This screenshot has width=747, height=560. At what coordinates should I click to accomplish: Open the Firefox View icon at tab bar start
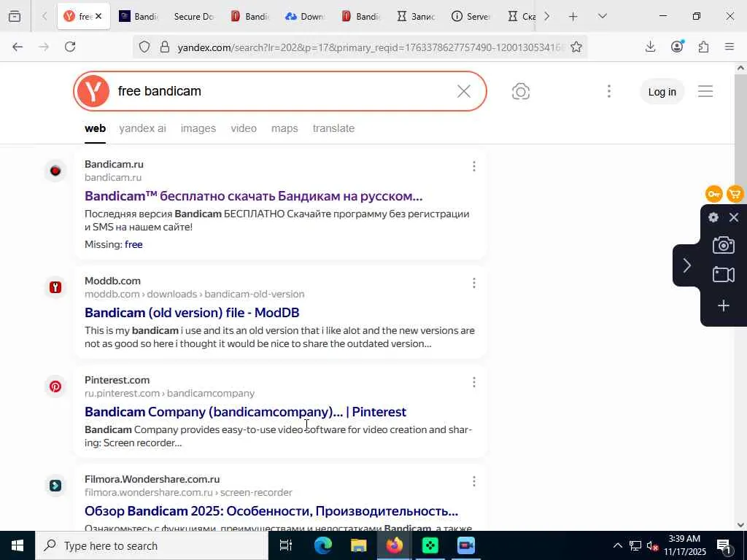coord(15,16)
